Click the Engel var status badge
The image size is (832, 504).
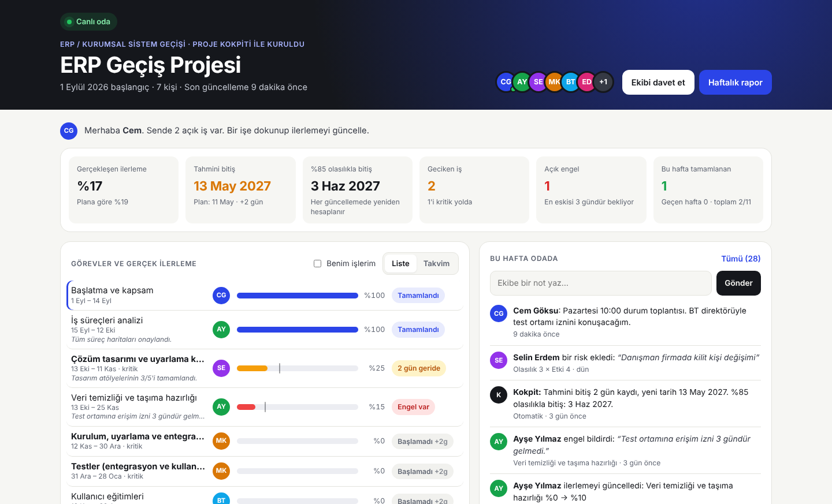(x=413, y=407)
